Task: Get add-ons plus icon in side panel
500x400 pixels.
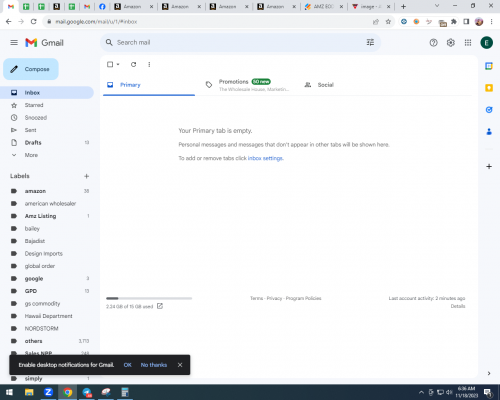Action: (489, 166)
